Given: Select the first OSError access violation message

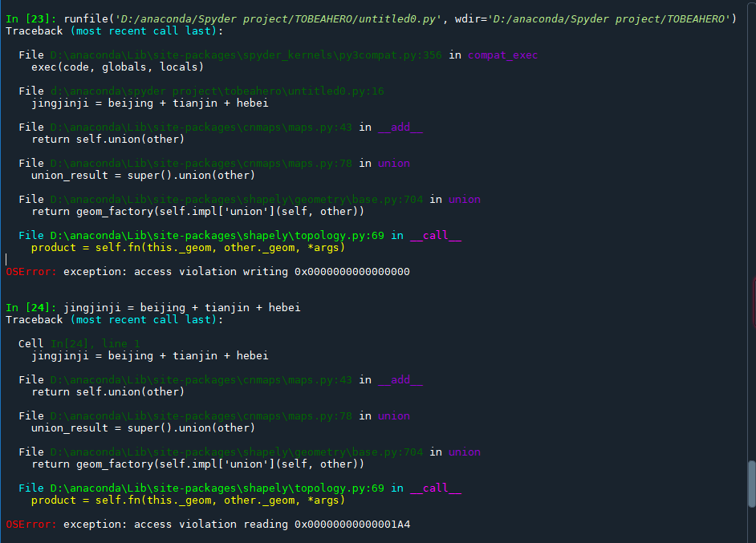Looking at the screenshot, I should click(x=209, y=271).
